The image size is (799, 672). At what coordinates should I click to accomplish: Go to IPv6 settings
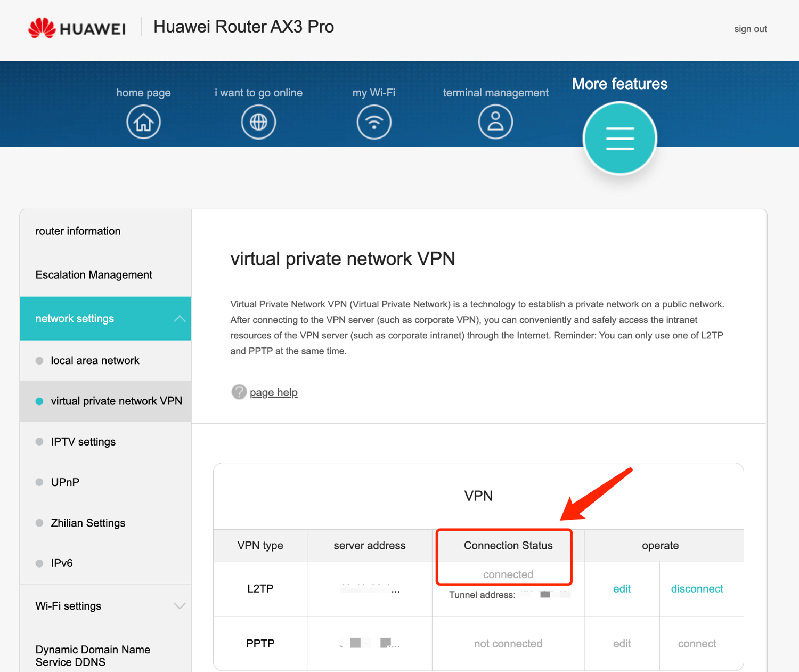(62, 563)
